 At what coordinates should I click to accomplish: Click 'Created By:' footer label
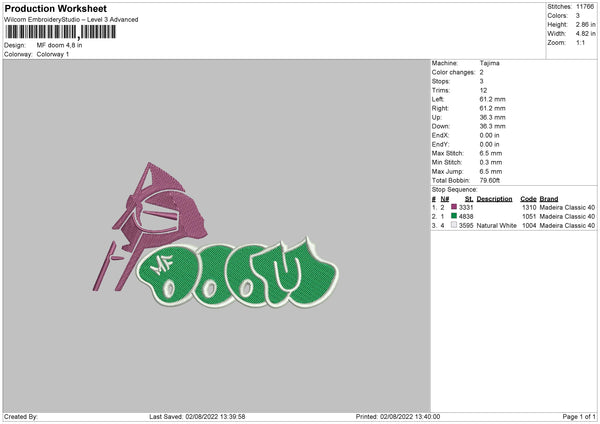[x=21, y=417]
